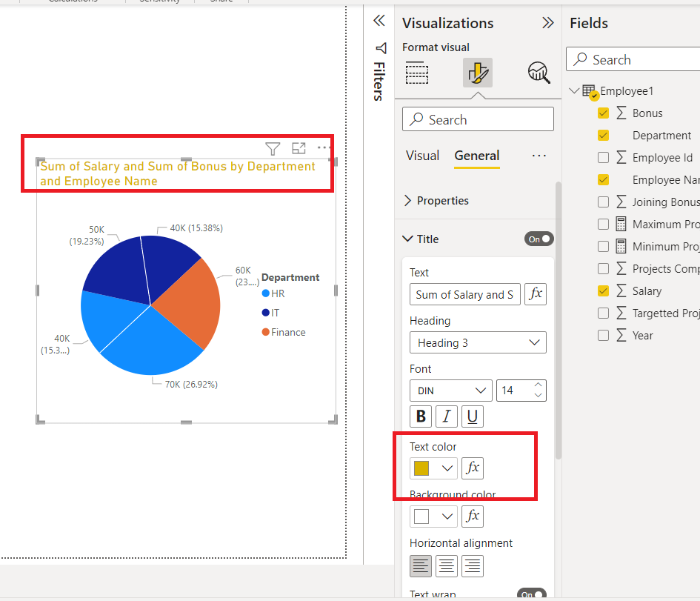Click the title Text input field
700x601 pixels.
pyautogui.click(x=464, y=294)
